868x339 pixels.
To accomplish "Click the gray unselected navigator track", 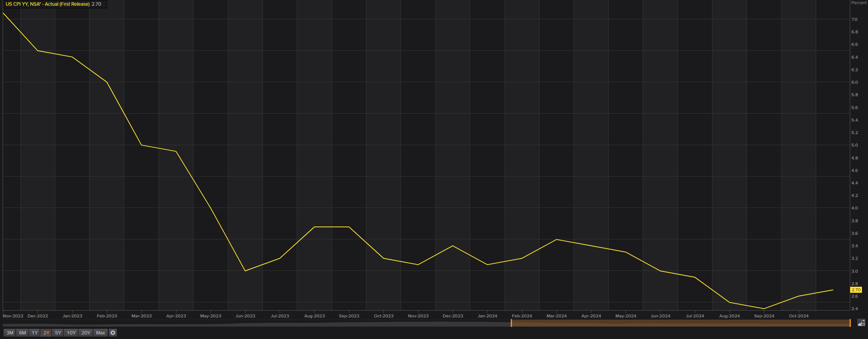I will [257, 324].
